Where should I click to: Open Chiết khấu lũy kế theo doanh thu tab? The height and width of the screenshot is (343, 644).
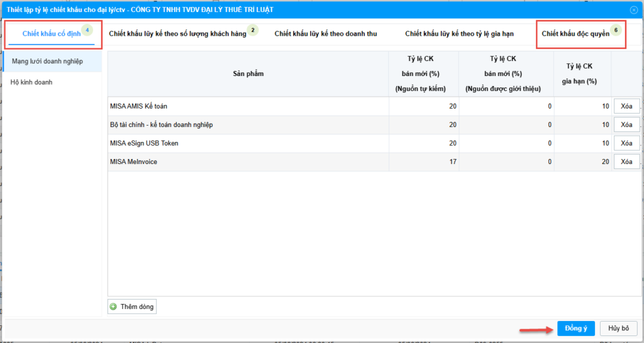[x=326, y=34]
